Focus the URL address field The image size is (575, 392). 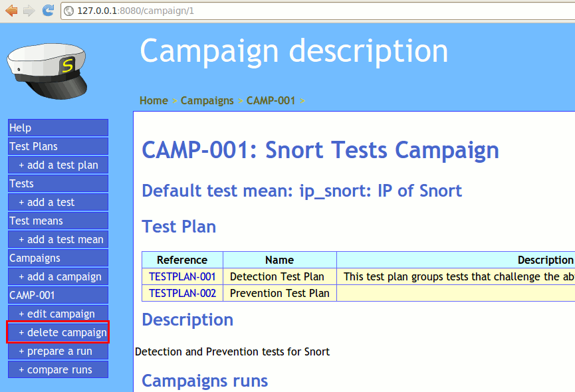[266, 11]
